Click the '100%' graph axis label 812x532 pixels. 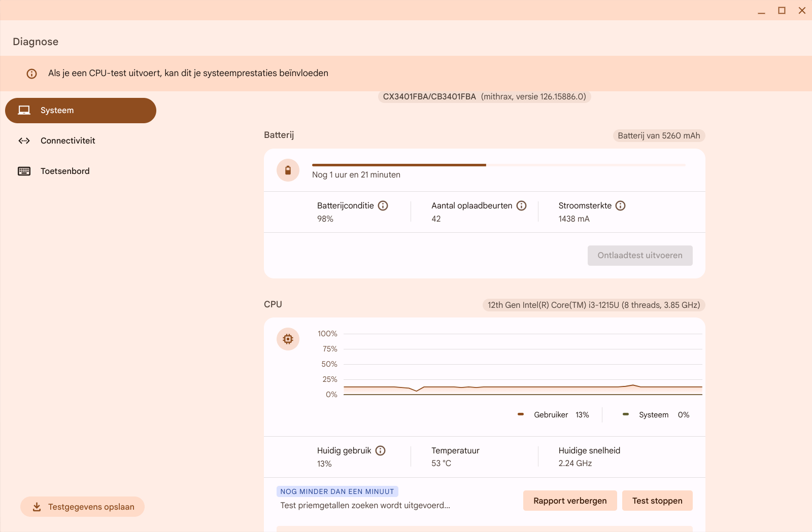pos(327,334)
